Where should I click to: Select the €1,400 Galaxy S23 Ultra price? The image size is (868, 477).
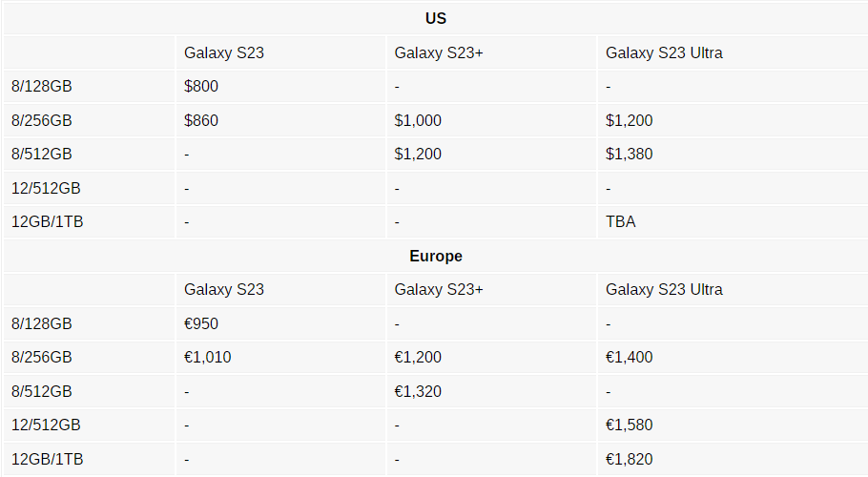629,358
